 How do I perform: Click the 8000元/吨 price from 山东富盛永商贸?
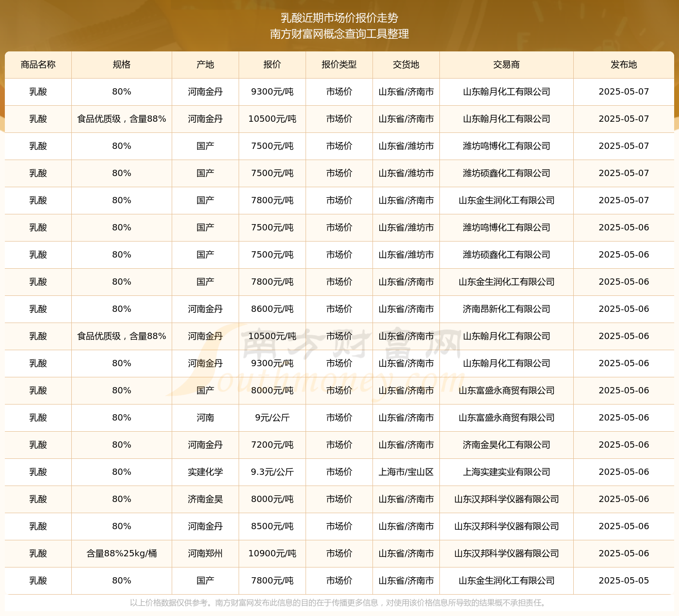[x=272, y=390]
